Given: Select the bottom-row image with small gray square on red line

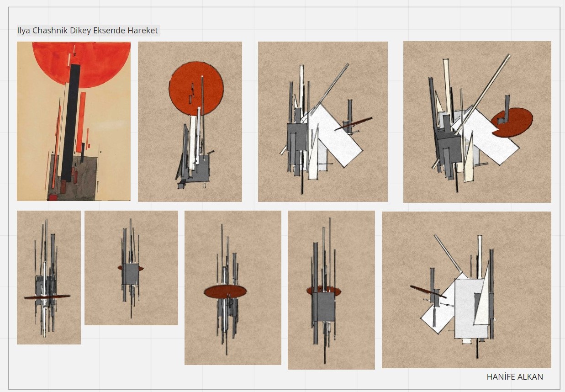Looking at the screenshot, I should pos(131,268).
